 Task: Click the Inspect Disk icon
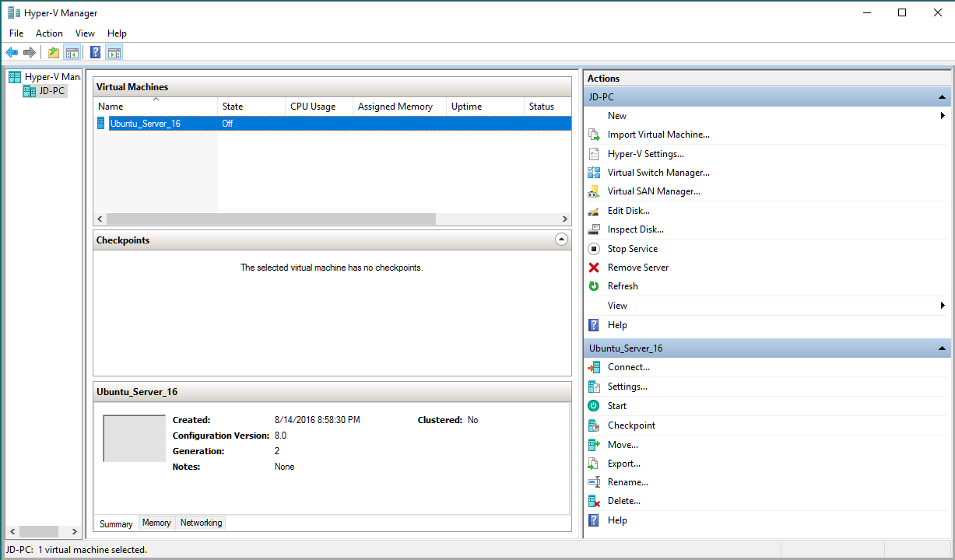coord(594,229)
